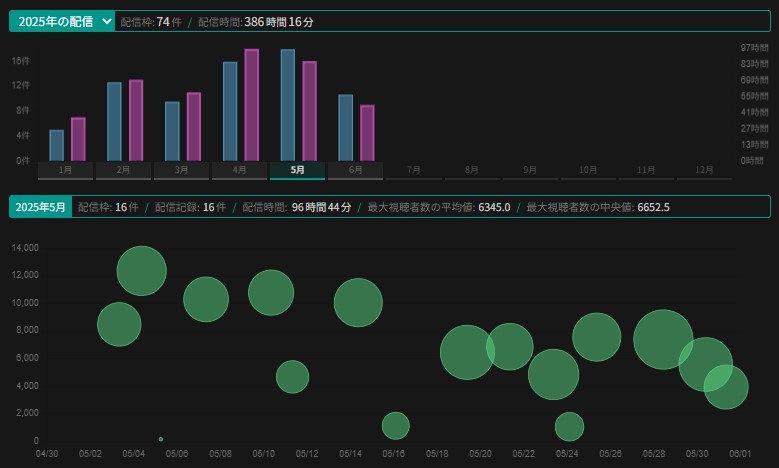Click the blue stream-count bar for 3月
This screenshot has width=779, height=468.
[172, 131]
